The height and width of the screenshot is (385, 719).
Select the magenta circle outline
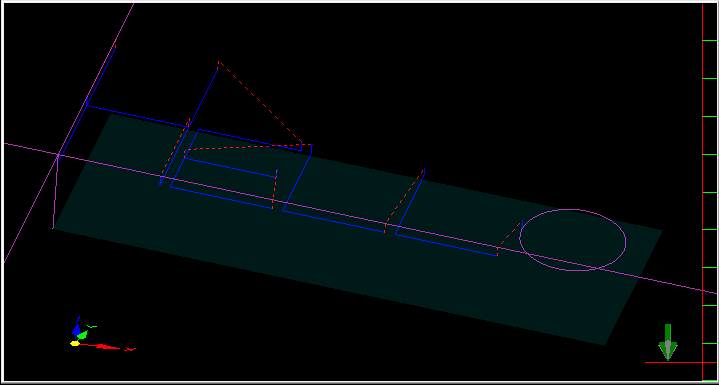[x=573, y=240]
